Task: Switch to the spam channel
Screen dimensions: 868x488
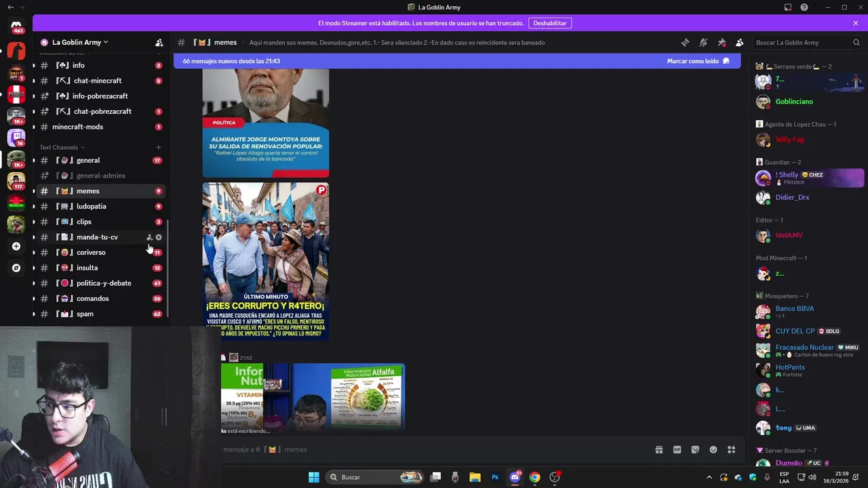Action: [100, 314]
